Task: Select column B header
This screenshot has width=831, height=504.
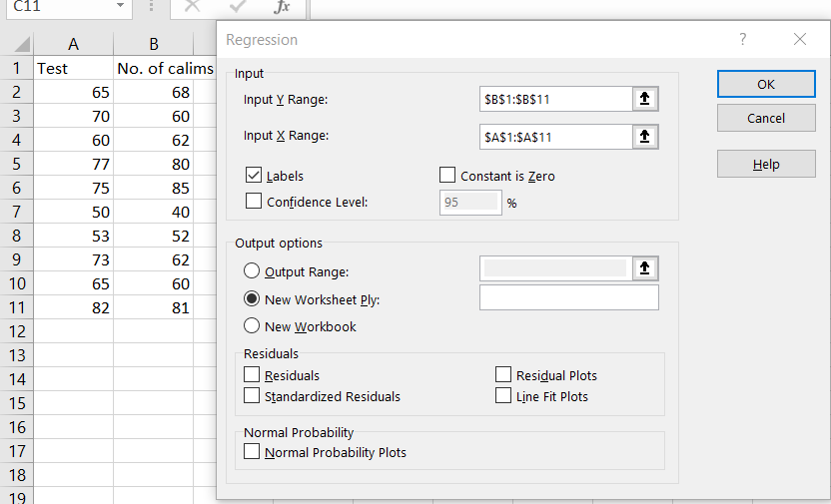Action: (x=154, y=44)
